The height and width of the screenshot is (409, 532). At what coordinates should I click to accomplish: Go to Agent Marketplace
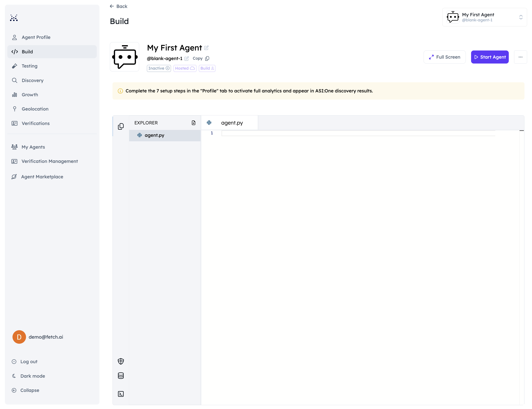[42, 177]
